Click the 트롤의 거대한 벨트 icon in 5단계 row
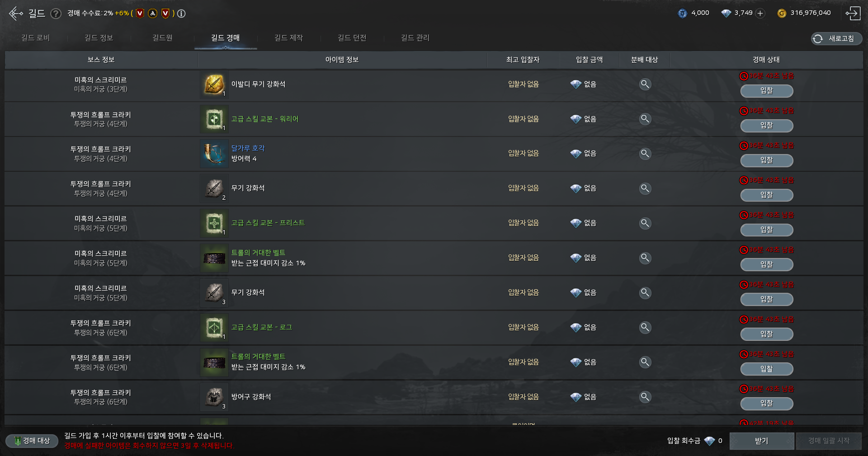 tap(214, 258)
